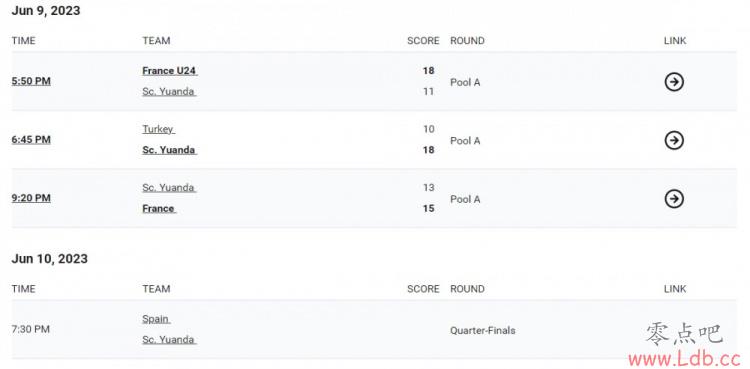750x369 pixels.
Task: Click the 7:30 PM Quarter-Finals time
Action: tap(31, 329)
